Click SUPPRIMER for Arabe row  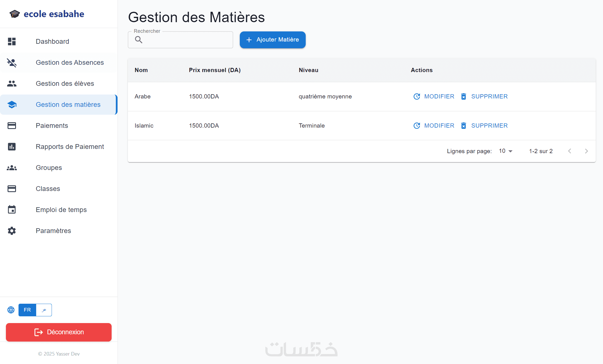[484, 96]
